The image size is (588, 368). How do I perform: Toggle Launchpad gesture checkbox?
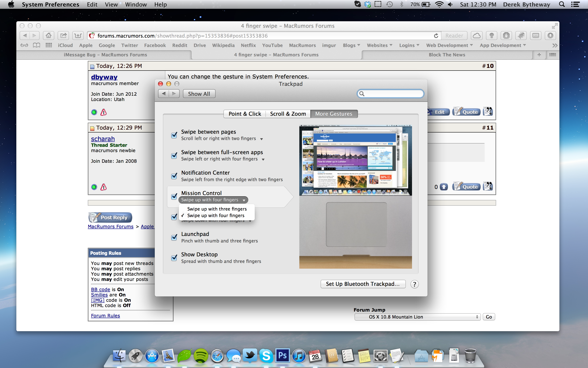174,237
